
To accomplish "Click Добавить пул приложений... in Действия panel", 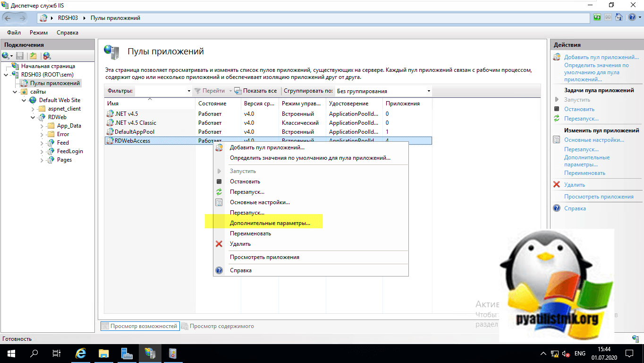I will coord(602,57).
